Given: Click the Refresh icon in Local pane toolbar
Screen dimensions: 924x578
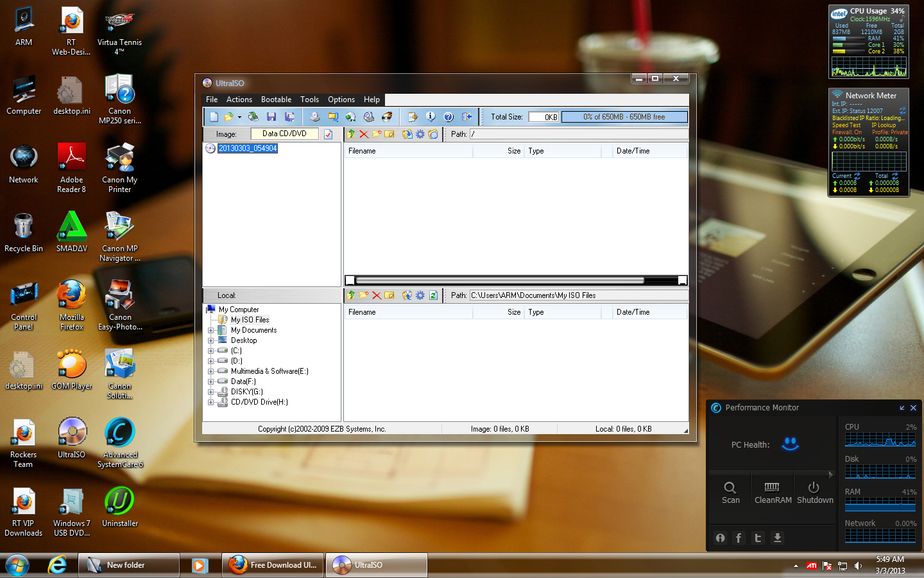Looking at the screenshot, I should (x=433, y=295).
